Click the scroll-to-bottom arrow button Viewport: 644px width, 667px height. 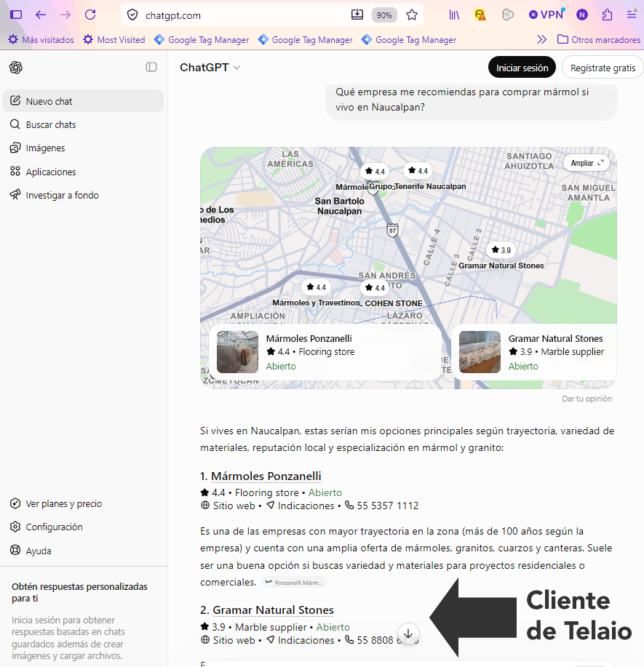[408, 634]
